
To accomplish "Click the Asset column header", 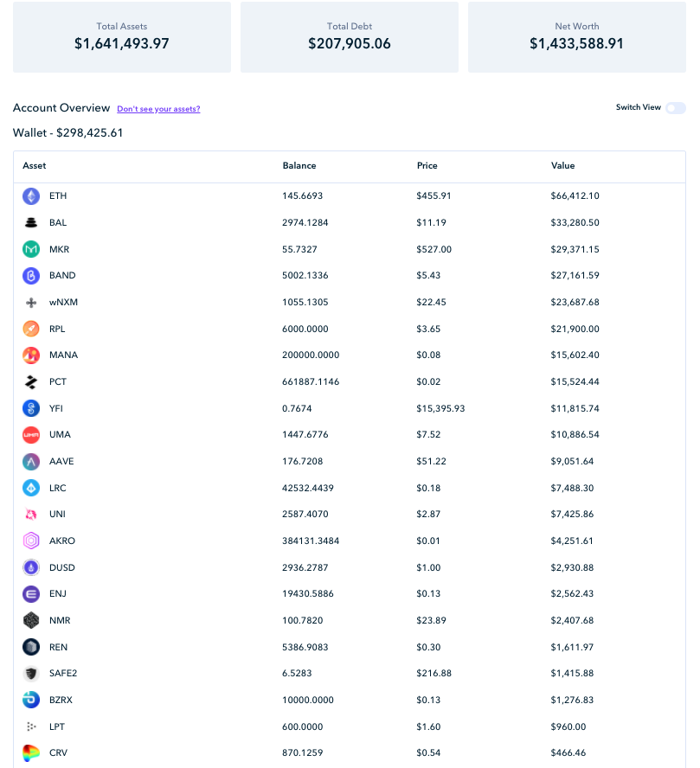I will [x=35, y=165].
